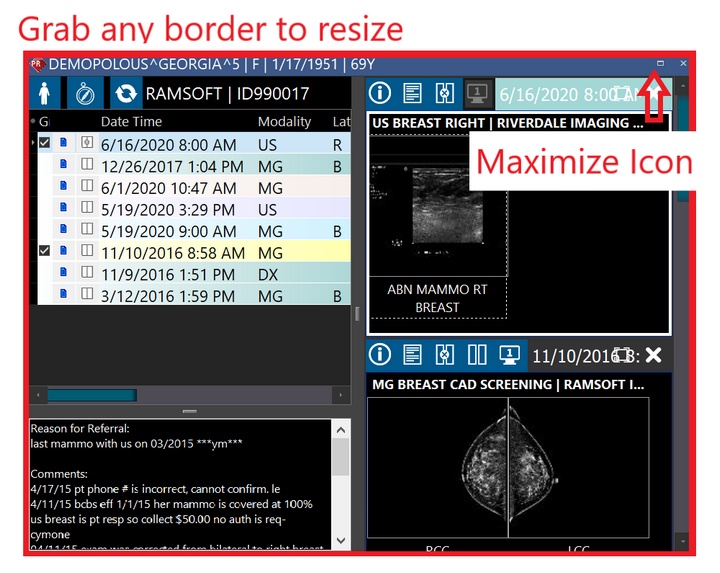Click the compass icon in toolbar
The height and width of the screenshot is (573, 720).
click(85, 94)
